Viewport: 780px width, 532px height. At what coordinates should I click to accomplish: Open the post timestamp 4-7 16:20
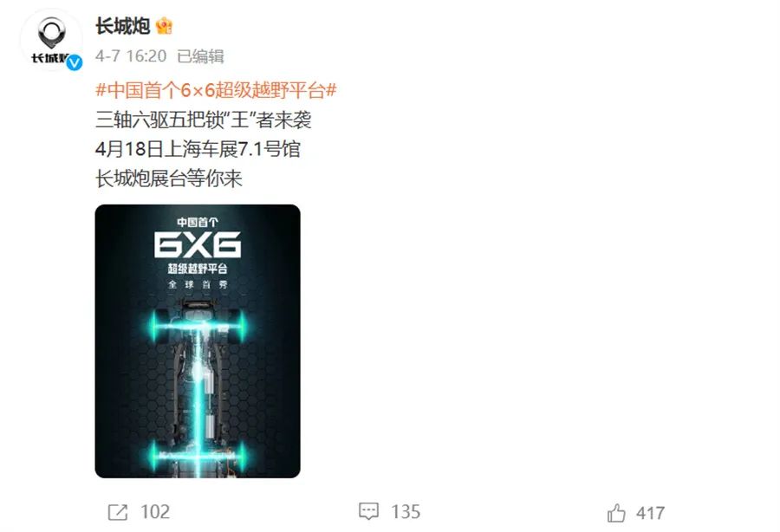[131, 55]
